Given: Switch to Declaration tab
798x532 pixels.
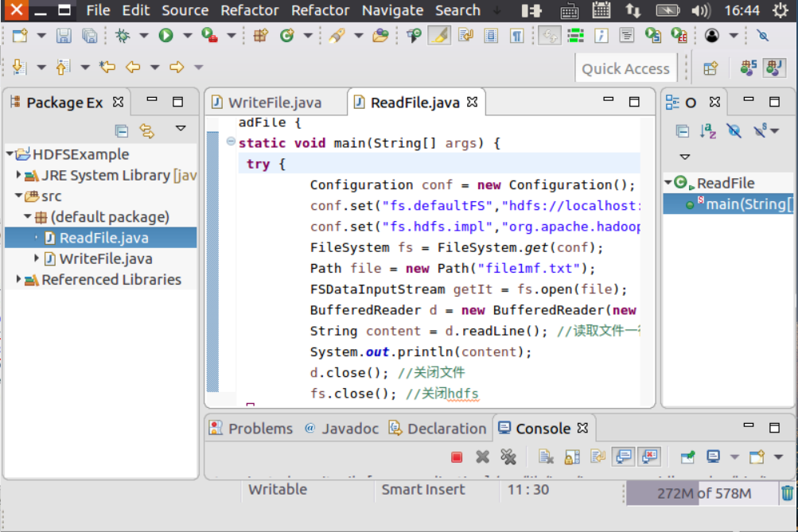Looking at the screenshot, I should pos(438,429).
